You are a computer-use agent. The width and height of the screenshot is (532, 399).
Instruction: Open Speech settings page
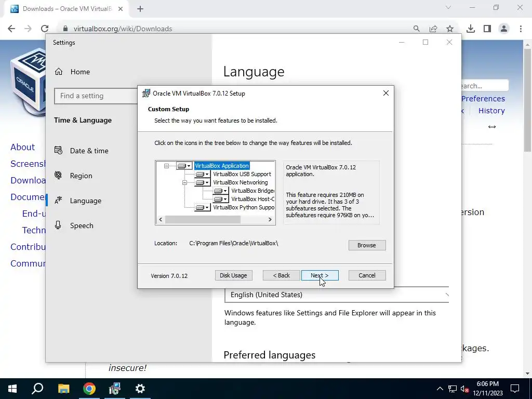82,225
